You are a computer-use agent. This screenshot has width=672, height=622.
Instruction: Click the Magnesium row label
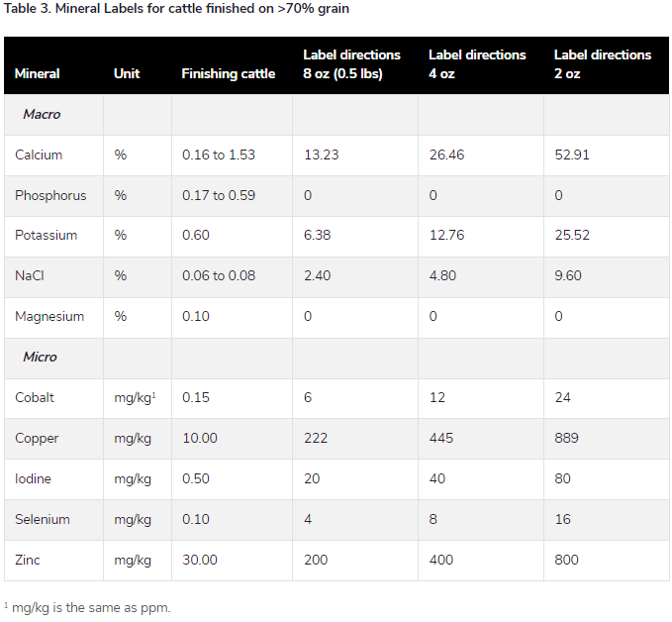coord(49,317)
